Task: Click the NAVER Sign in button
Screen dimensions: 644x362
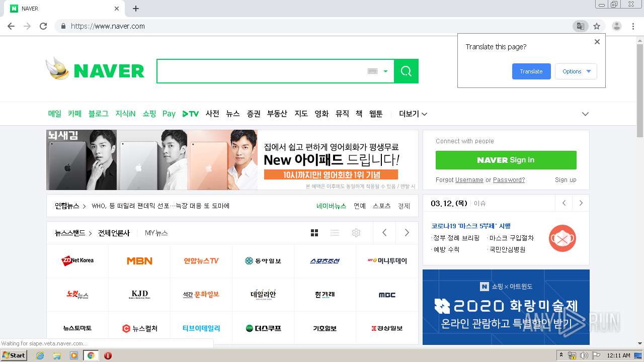Action: point(506,160)
